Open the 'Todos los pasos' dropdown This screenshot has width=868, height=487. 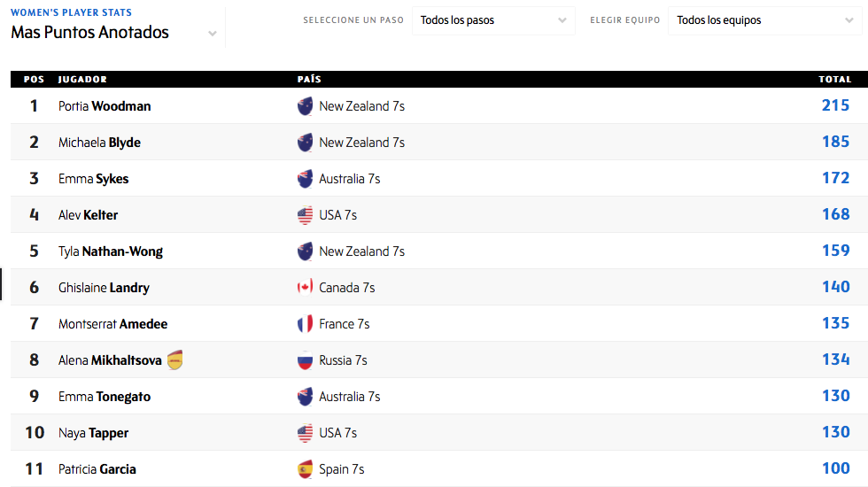pyautogui.click(x=493, y=20)
